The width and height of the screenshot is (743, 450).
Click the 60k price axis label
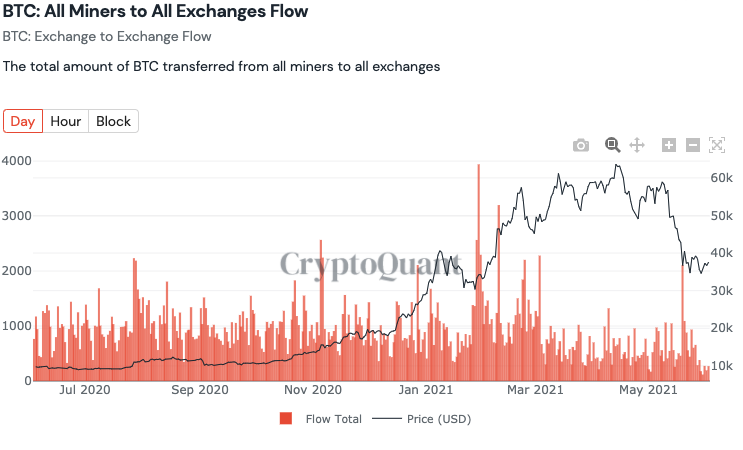[723, 177]
